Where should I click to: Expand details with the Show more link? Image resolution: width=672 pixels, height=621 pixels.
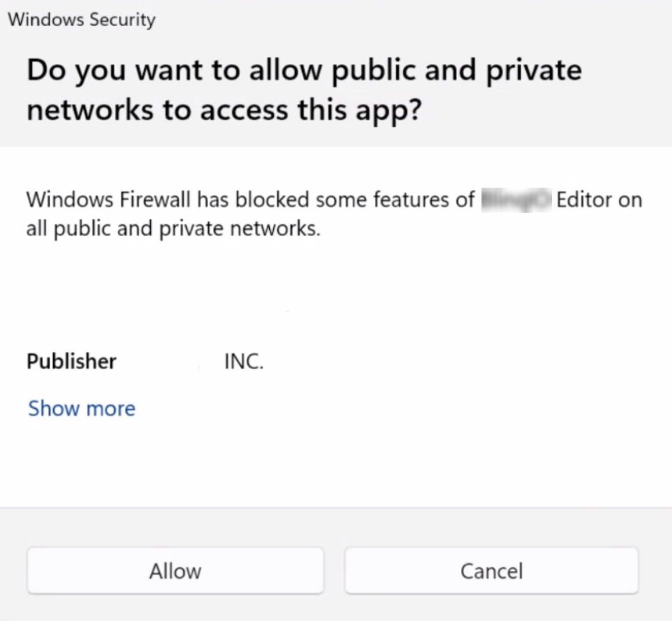pyautogui.click(x=82, y=408)
